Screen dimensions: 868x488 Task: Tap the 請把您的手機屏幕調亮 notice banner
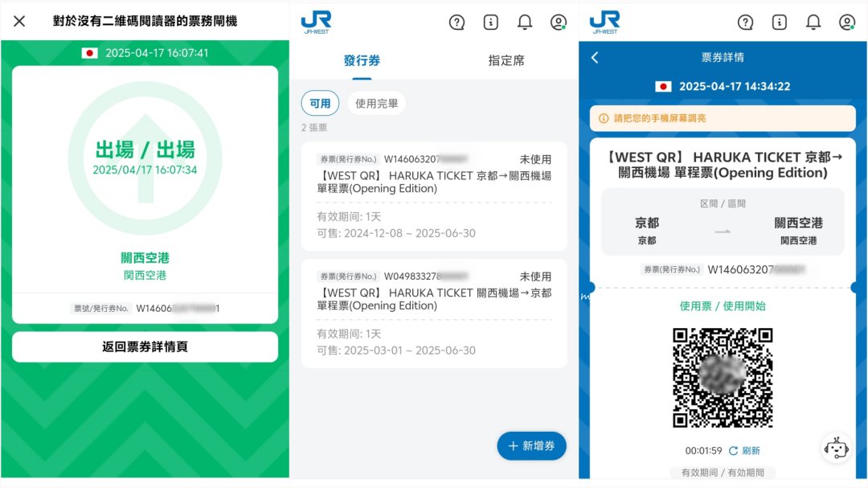(x=723, y=118)
